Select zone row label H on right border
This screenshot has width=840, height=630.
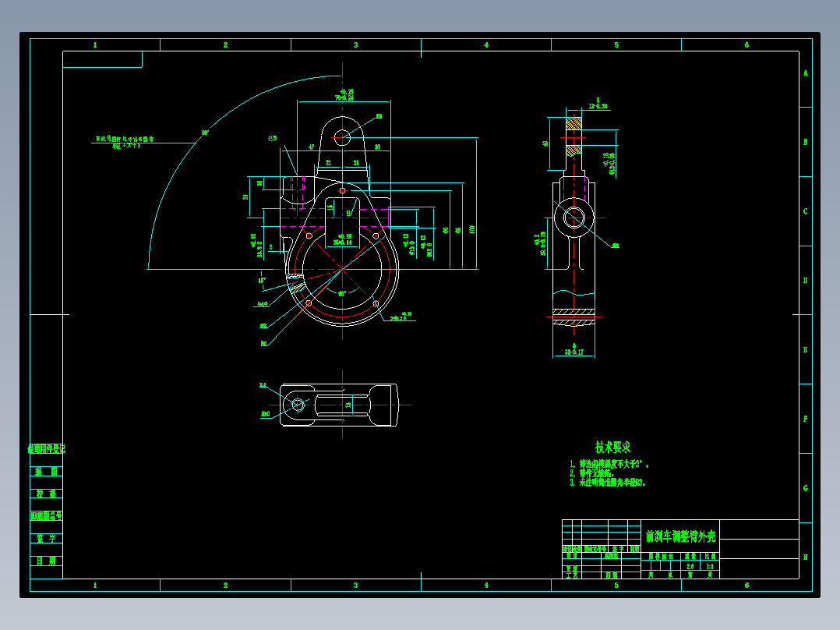pos(805,557)
